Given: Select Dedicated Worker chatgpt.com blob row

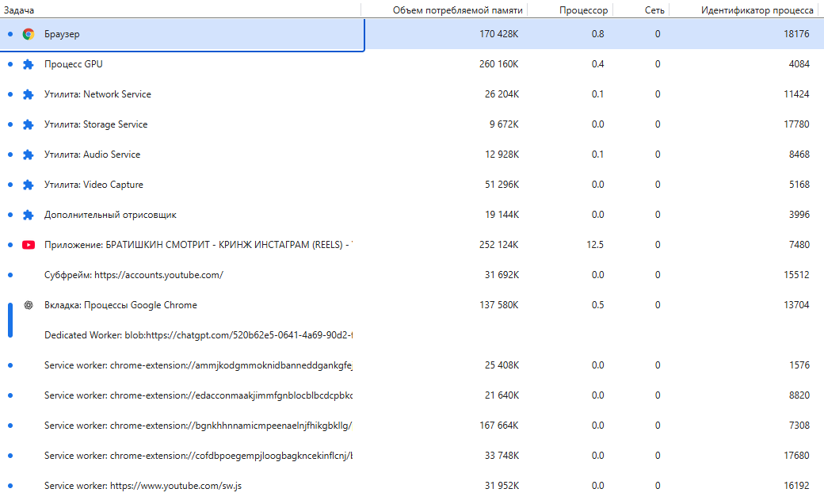Looking at the screenshot, I should click(x=412, y=335).
